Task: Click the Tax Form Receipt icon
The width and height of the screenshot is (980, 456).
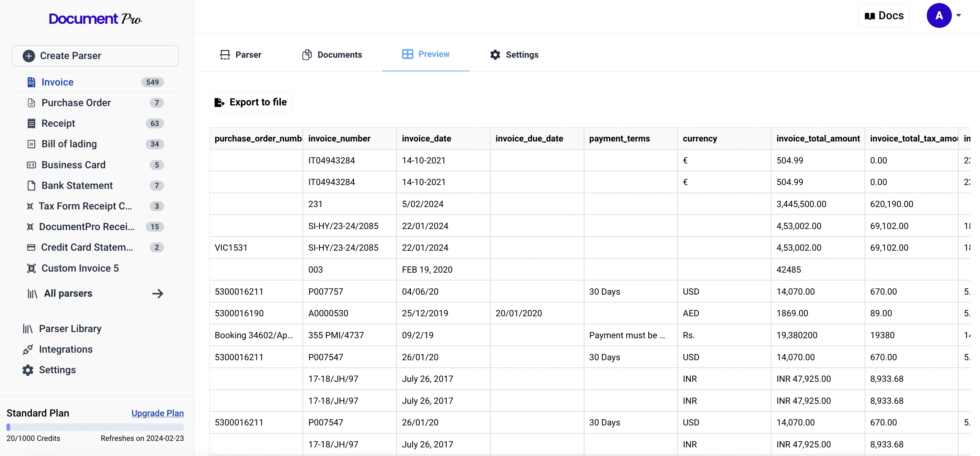Action: (x=30, y=206)
